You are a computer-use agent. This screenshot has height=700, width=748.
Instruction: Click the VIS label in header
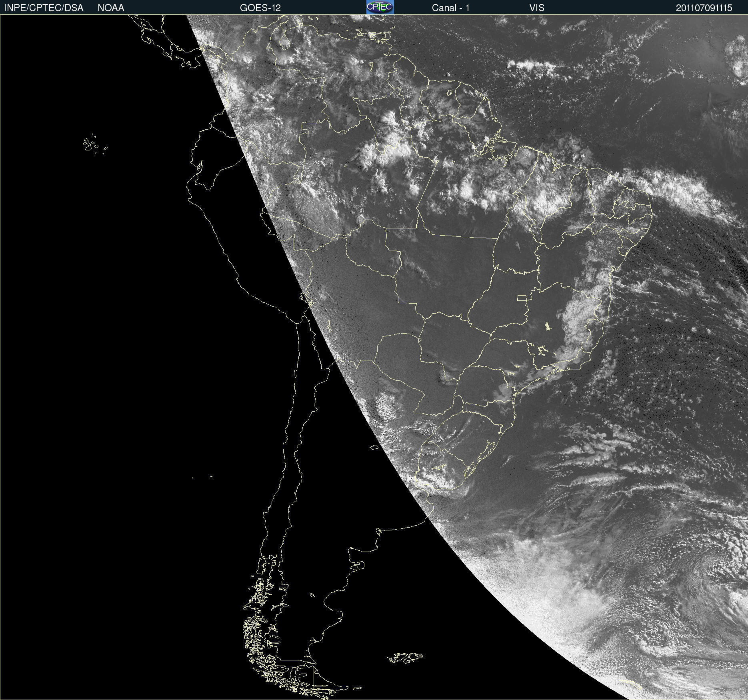coord(537,8)
